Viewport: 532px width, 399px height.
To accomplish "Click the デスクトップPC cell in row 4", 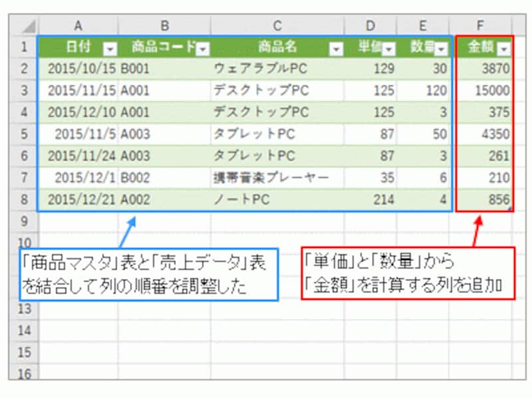I will pos(277,112).
